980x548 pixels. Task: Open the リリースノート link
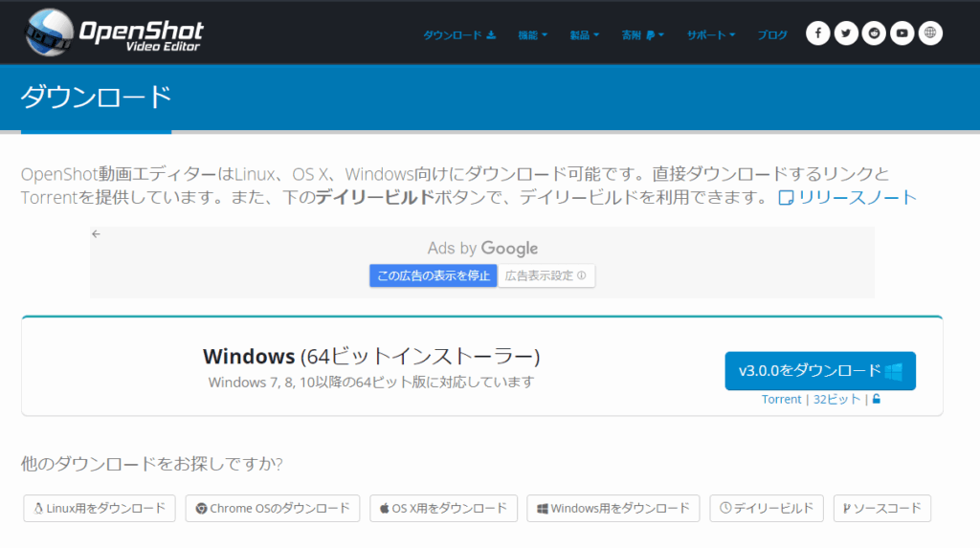[x=848, y=197]
